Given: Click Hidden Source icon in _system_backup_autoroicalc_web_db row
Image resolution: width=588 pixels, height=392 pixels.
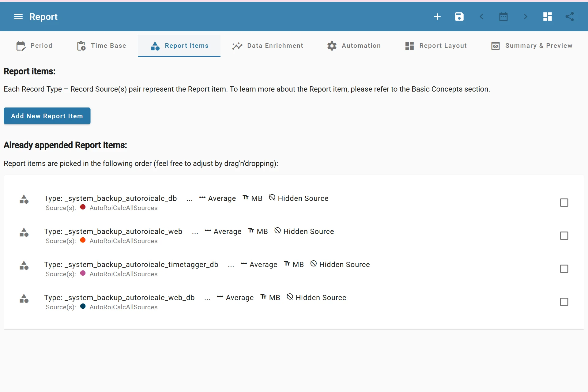Looking at the screenshot, I should click(290, 297).
